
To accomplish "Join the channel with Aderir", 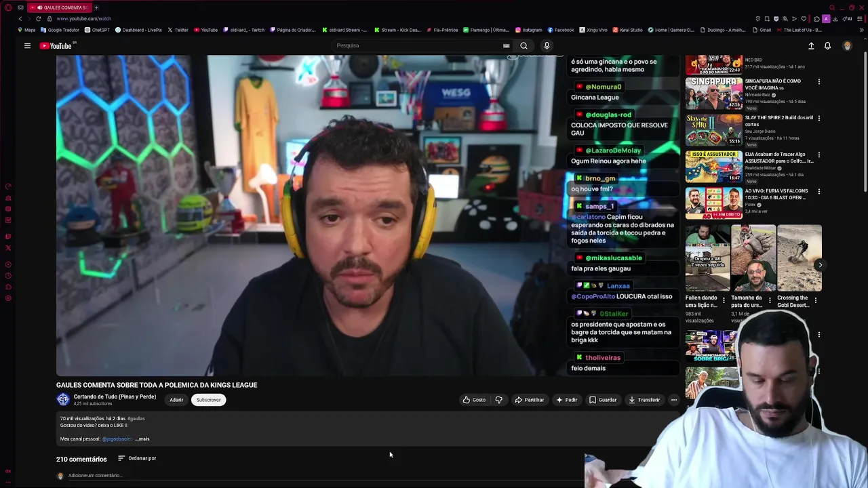I will [176, 400].
